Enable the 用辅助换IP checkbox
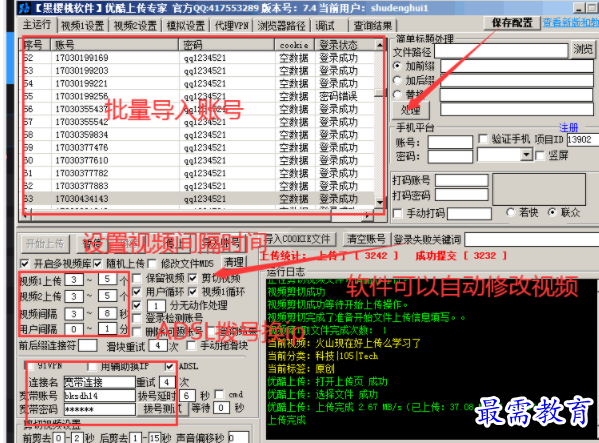 [92, 367]
